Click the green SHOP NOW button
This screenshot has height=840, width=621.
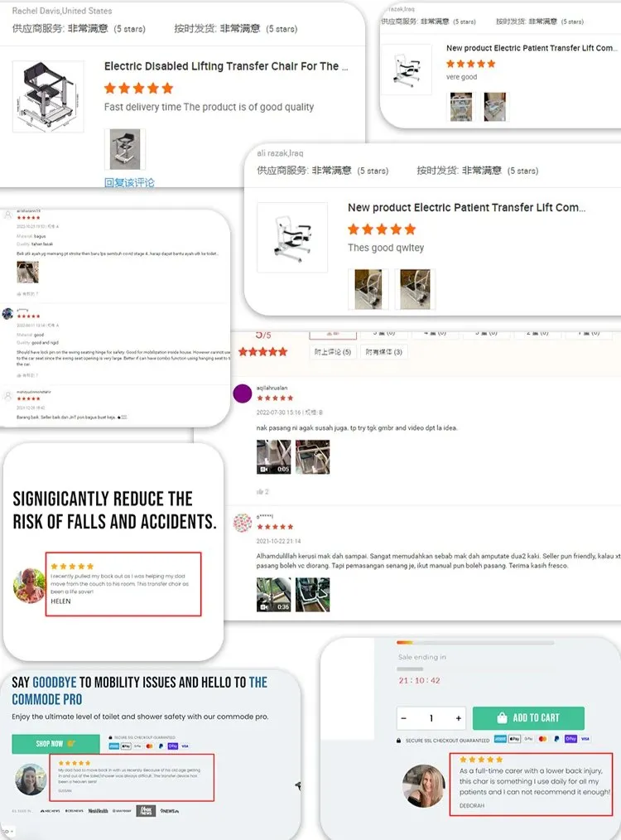(55, 744)
